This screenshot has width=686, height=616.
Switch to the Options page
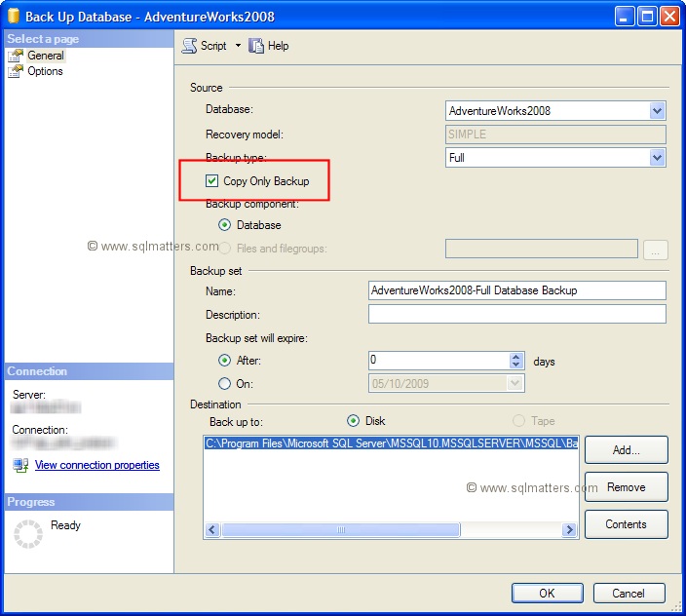click(45, 71)
